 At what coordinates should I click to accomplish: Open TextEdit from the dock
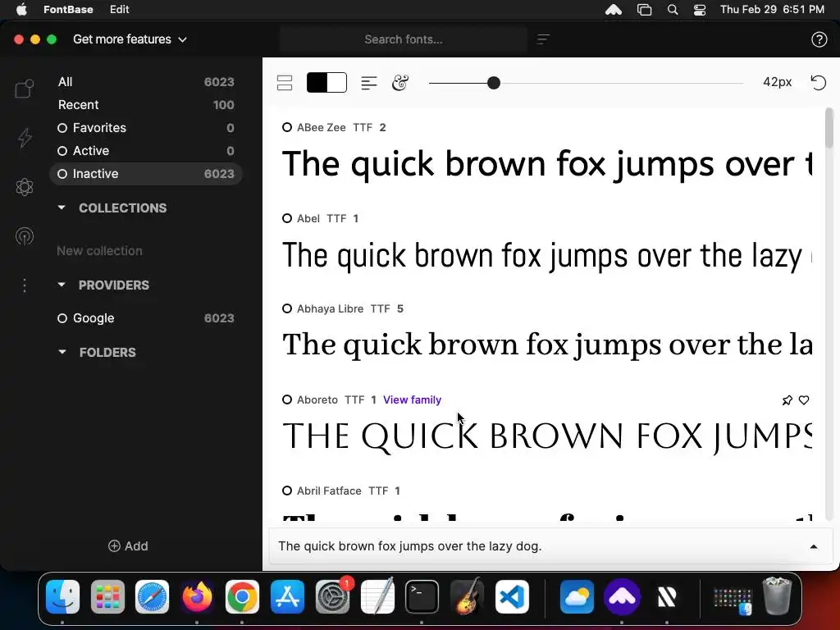377,596
